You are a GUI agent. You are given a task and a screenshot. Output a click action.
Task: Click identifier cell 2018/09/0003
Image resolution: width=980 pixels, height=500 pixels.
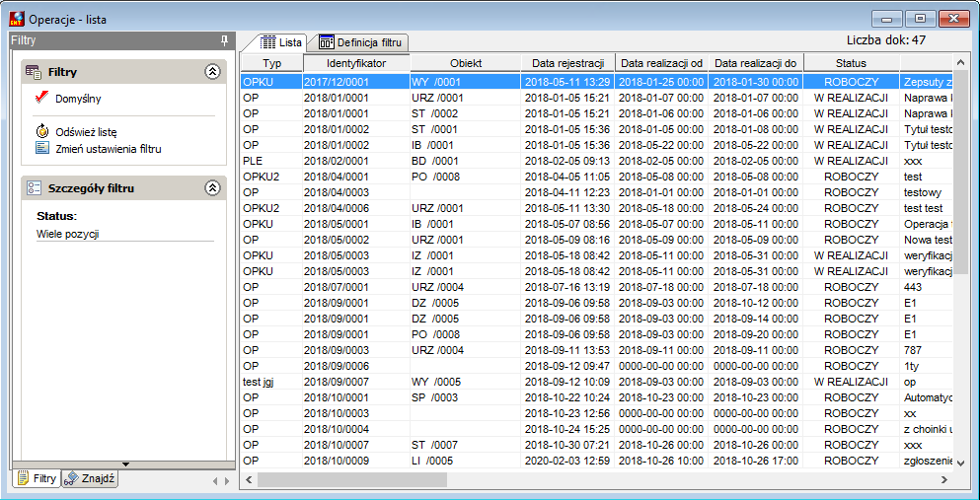click(x=356, y=350)
